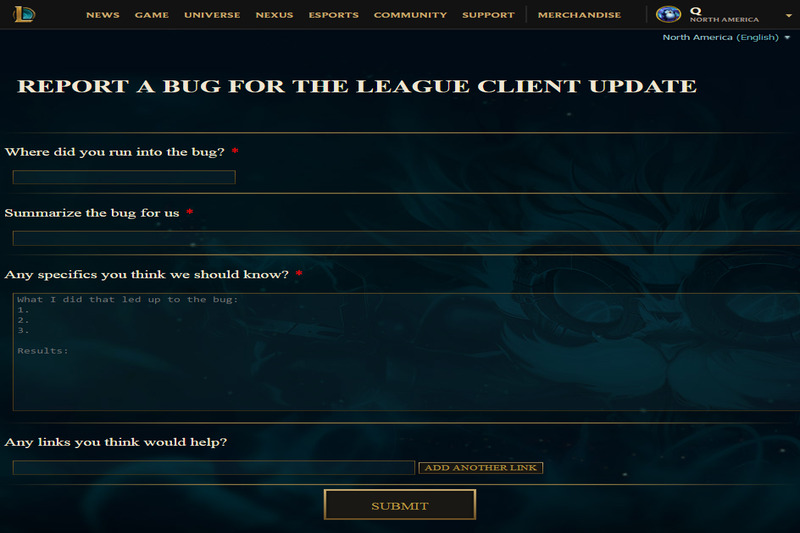Visit the Support page
The width and height of the screenshot is (800, 533).
tap(488, 15)
